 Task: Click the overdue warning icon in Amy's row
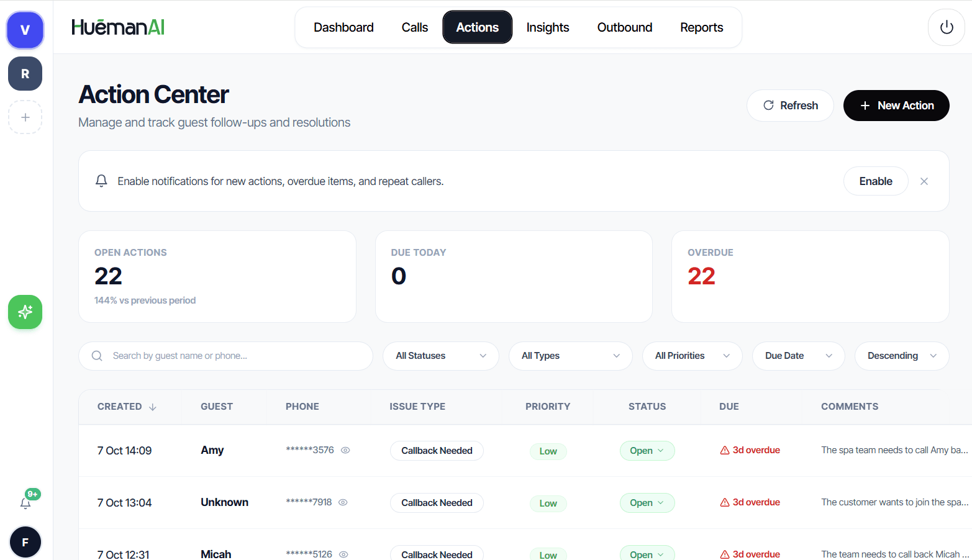[725, 450]
